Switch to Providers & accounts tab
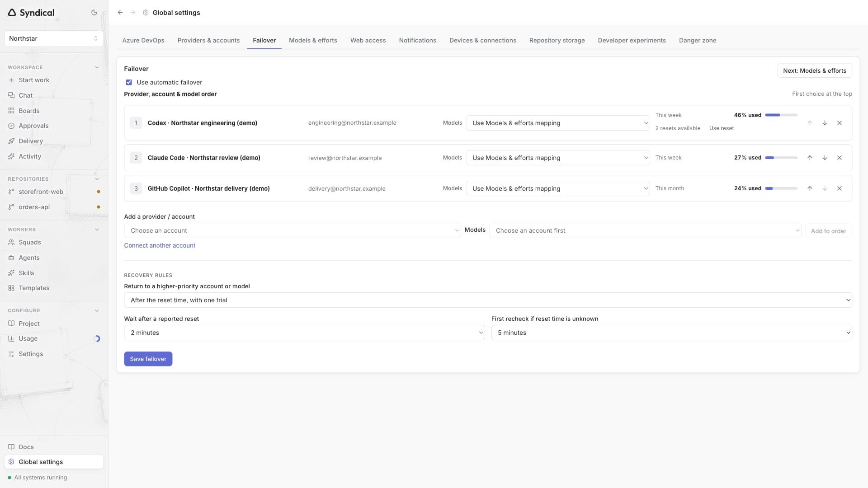Image resolution: width=868 pixels, height=488 pixels. [208, 40]
